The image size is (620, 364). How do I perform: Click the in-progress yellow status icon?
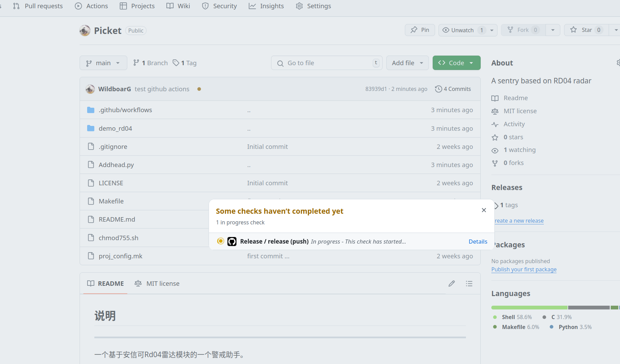click(221, 241)
